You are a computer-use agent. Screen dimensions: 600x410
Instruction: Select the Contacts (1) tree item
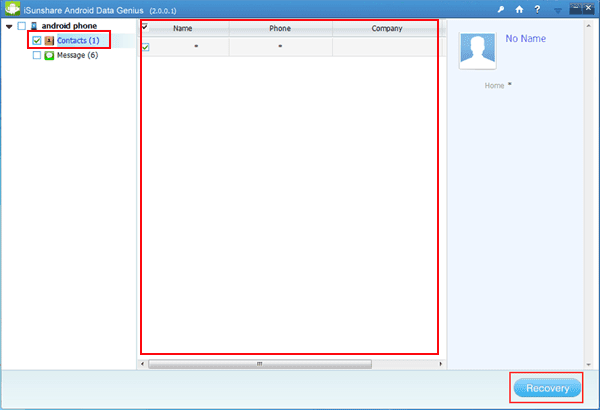[78, 41]
